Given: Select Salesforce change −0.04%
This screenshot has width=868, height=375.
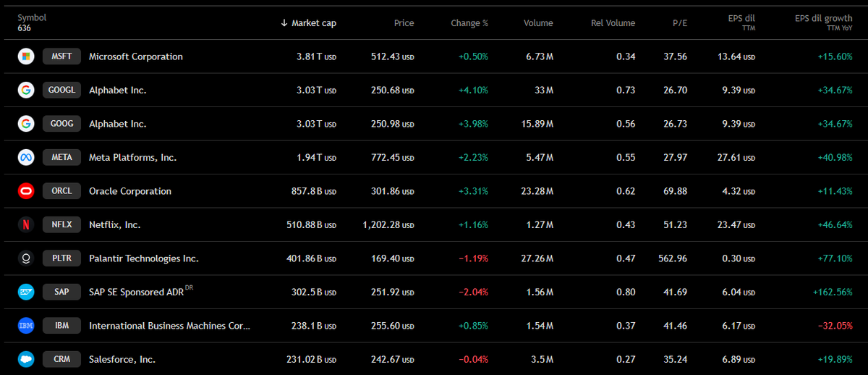Looking at the screenshot, I should tap(473, 359).
